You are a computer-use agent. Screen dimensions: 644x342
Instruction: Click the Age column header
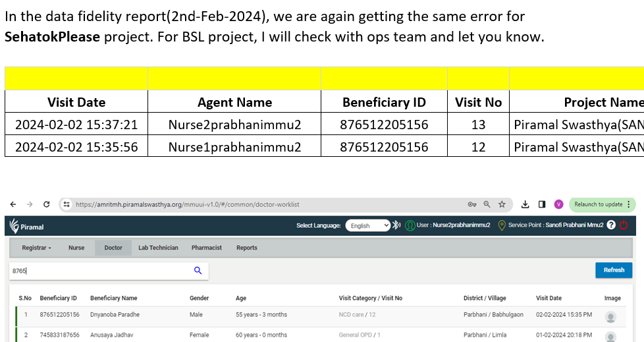coord(241,298)
